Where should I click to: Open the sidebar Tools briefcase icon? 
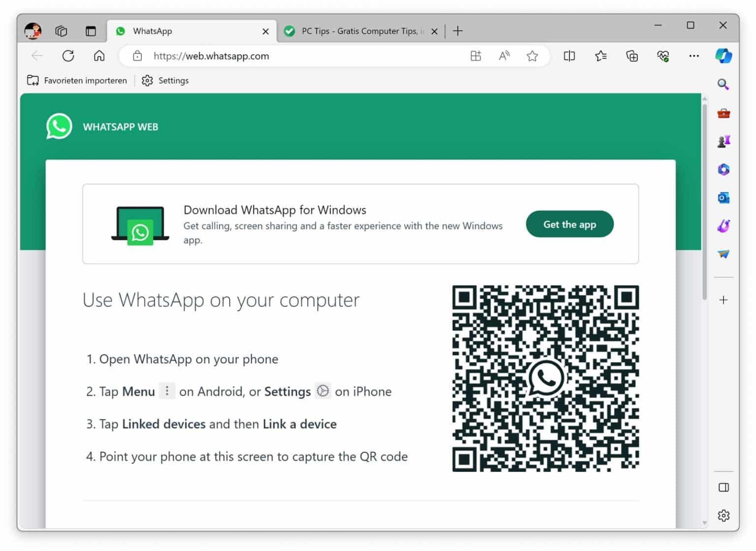click(724, 114)
